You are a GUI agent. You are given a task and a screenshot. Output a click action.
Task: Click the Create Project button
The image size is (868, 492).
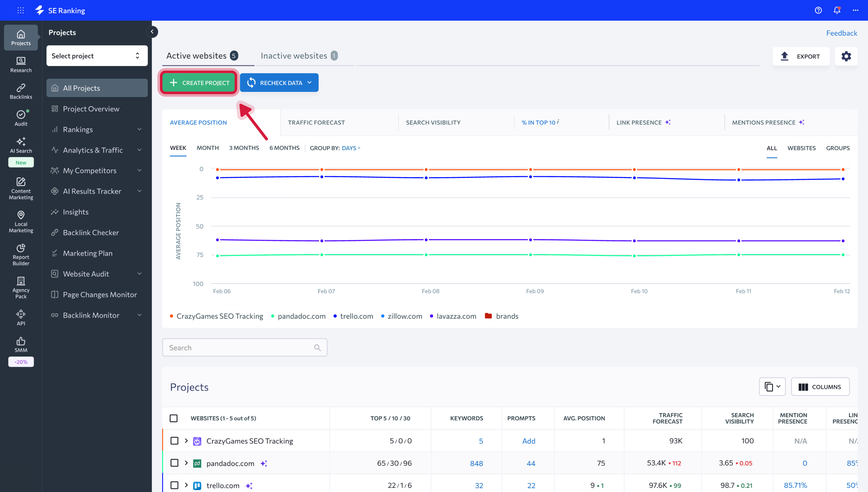click(x=199, y=83)
